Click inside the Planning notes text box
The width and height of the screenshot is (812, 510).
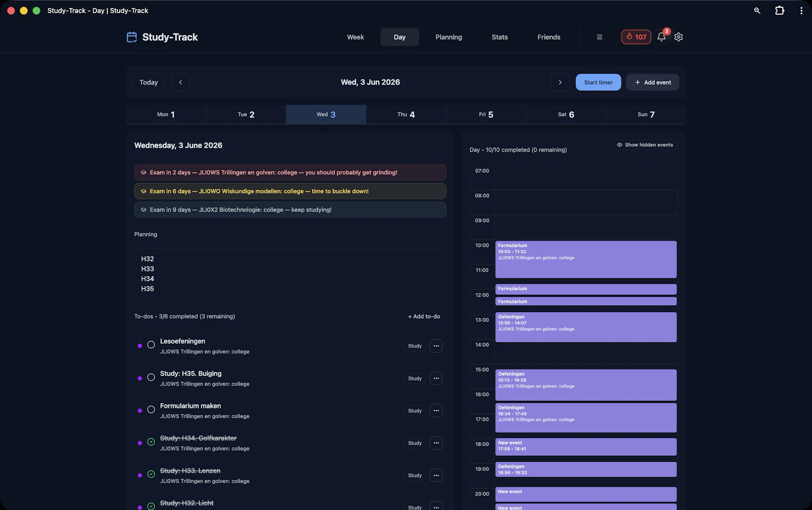tap(290, 274)
